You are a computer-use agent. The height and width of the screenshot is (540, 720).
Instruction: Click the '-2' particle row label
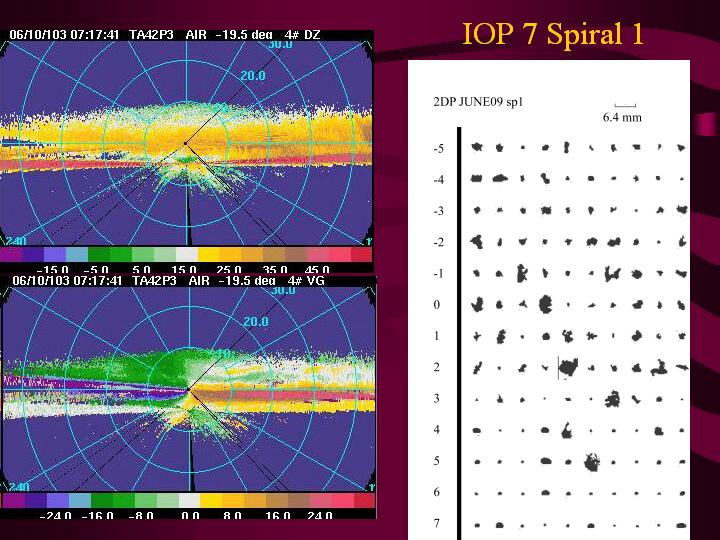click(439, 242)
